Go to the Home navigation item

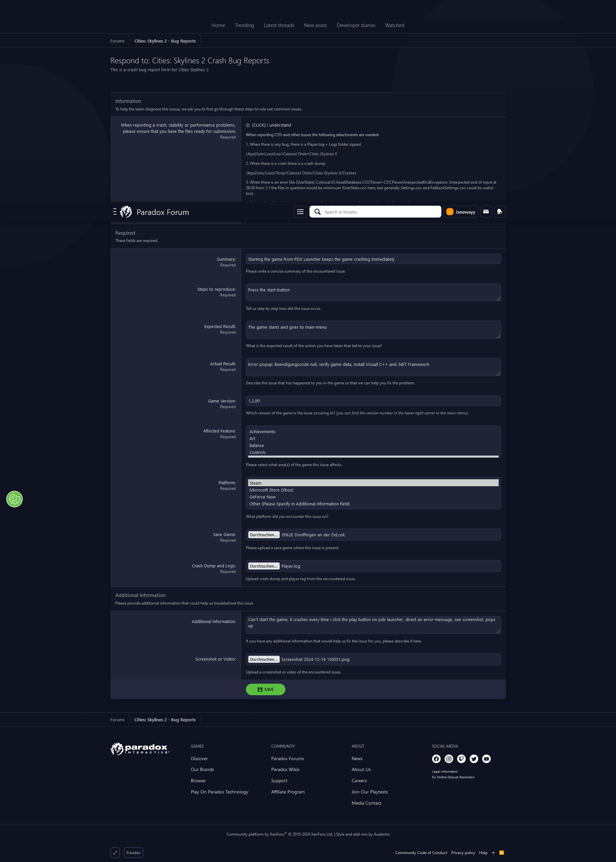(218, 25)
